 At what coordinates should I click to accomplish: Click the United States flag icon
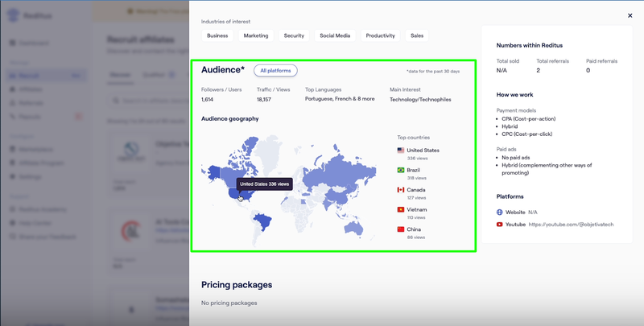point(401,151)
